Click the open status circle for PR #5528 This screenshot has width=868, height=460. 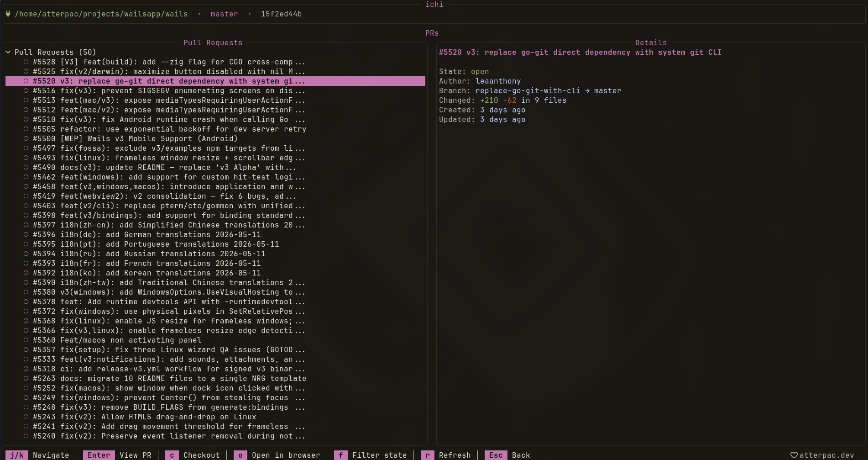[26, 62]
